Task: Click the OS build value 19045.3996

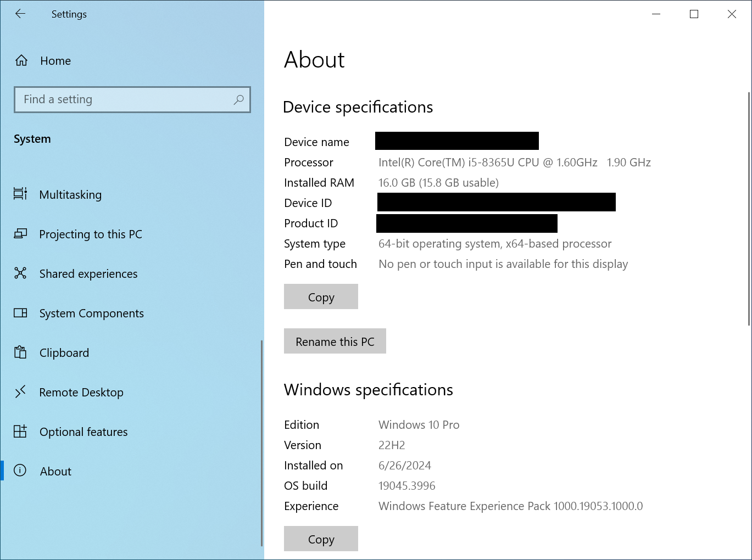Action: point(407,486)
